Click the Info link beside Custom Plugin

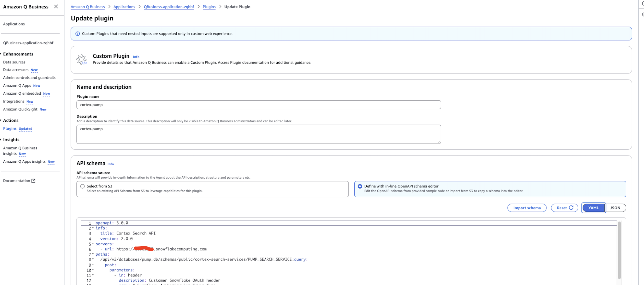tap(136, 57)
